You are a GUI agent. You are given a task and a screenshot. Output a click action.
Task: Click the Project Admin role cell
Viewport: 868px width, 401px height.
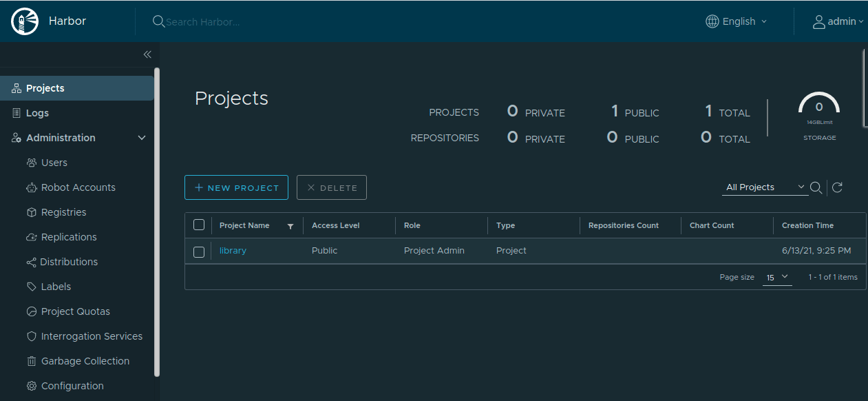tap(434, 251)
